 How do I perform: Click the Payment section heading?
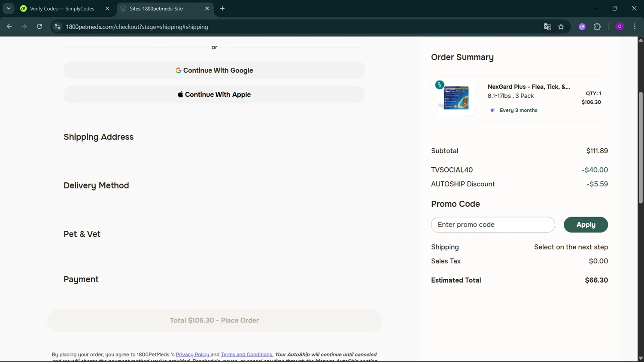pyautogui.click(x=81, y=280)
